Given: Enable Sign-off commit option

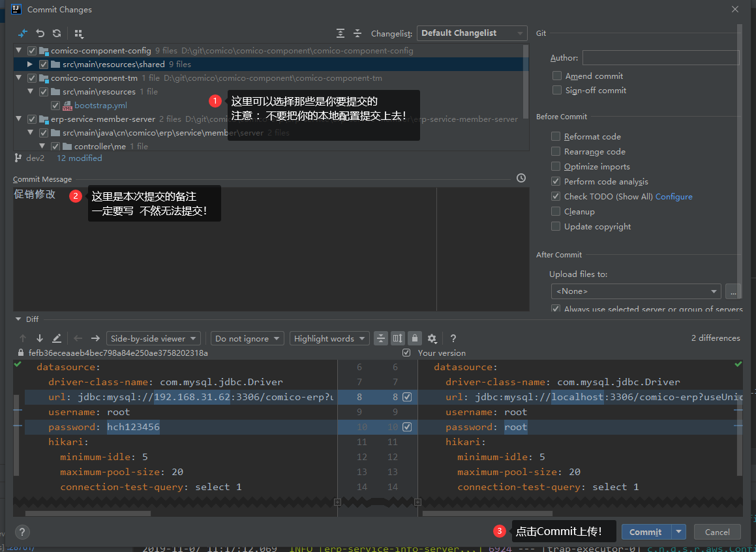Looking at the screenshot, I should click(x=557, y=90).
